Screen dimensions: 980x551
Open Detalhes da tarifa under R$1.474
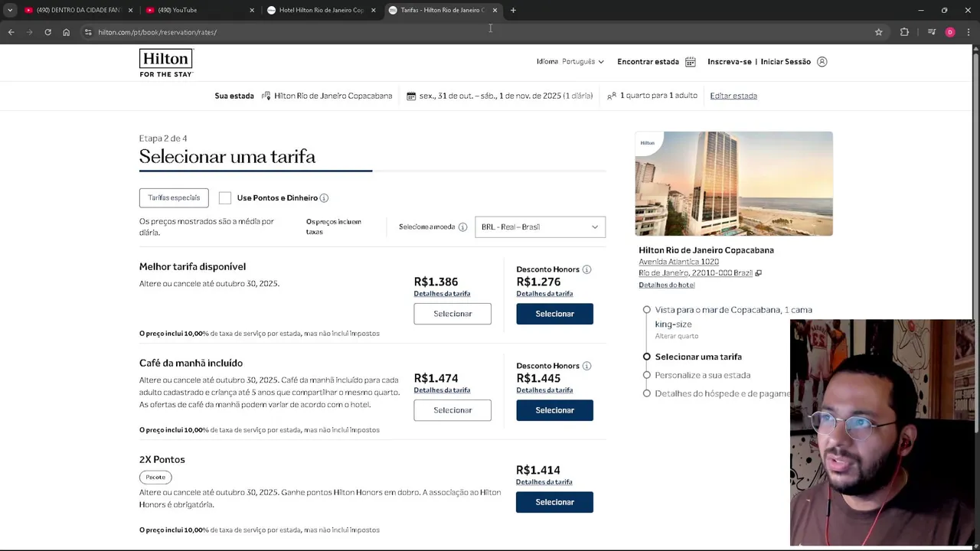click(x=442, y=390)
